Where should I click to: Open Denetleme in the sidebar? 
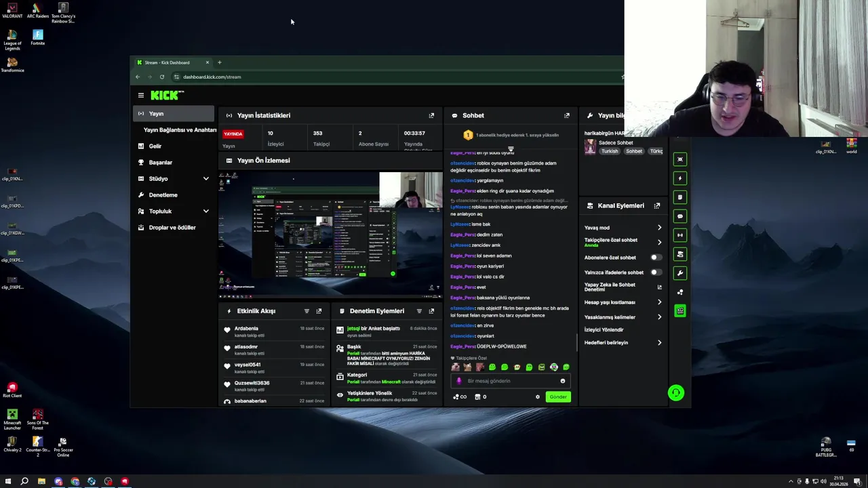pos(174,195)
